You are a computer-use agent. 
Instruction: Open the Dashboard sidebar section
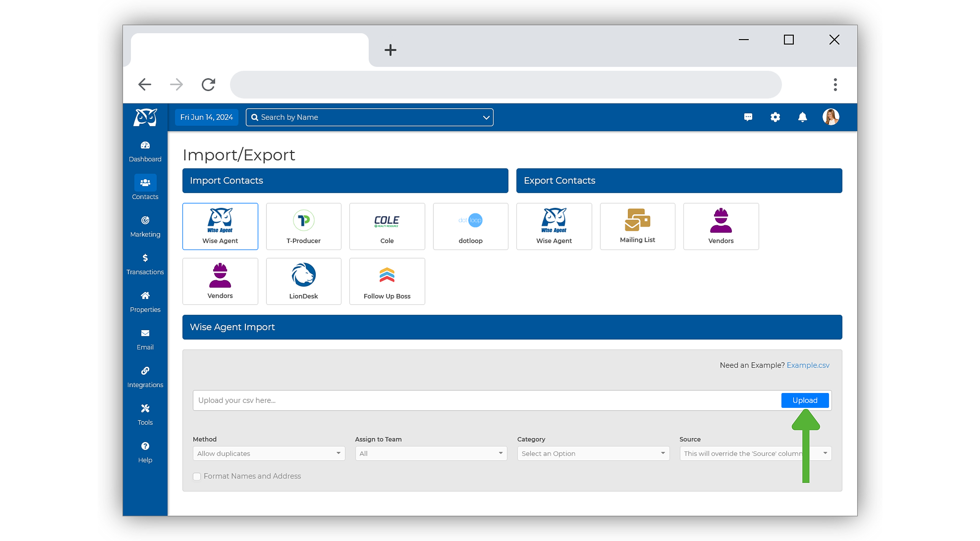pos(145,152)
